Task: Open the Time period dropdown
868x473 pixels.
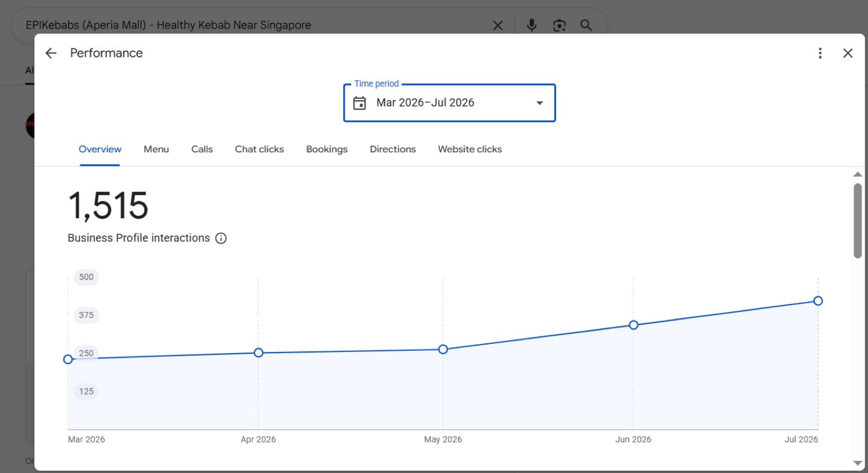Action: (x=450, y=103)
